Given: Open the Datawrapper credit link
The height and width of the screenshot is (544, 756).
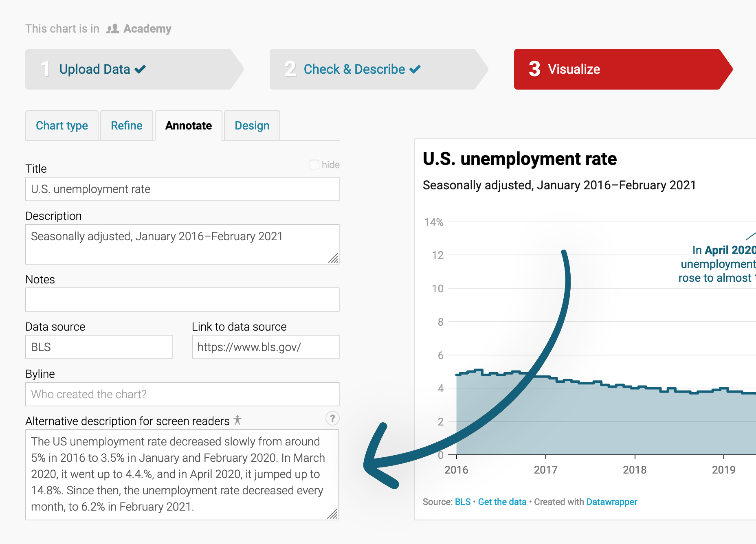Looking at the screenshot, I should [x=611, y=502].
